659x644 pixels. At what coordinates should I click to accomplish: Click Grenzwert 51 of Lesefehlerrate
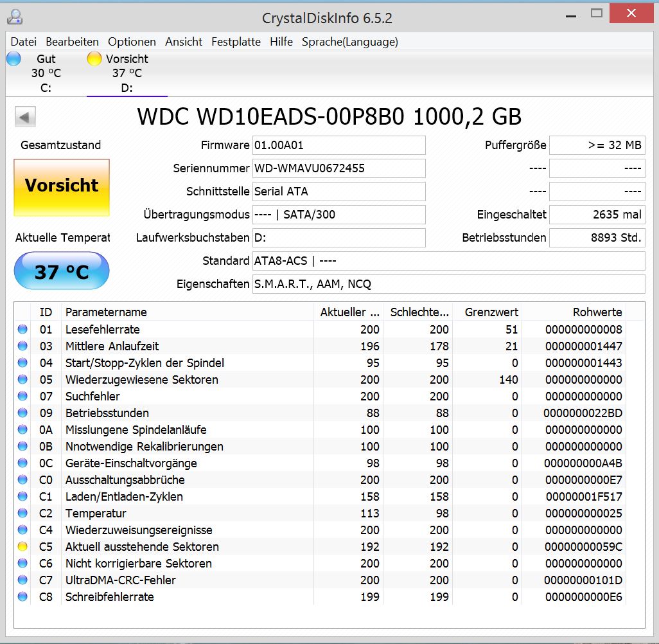click(x=511, y=329)
